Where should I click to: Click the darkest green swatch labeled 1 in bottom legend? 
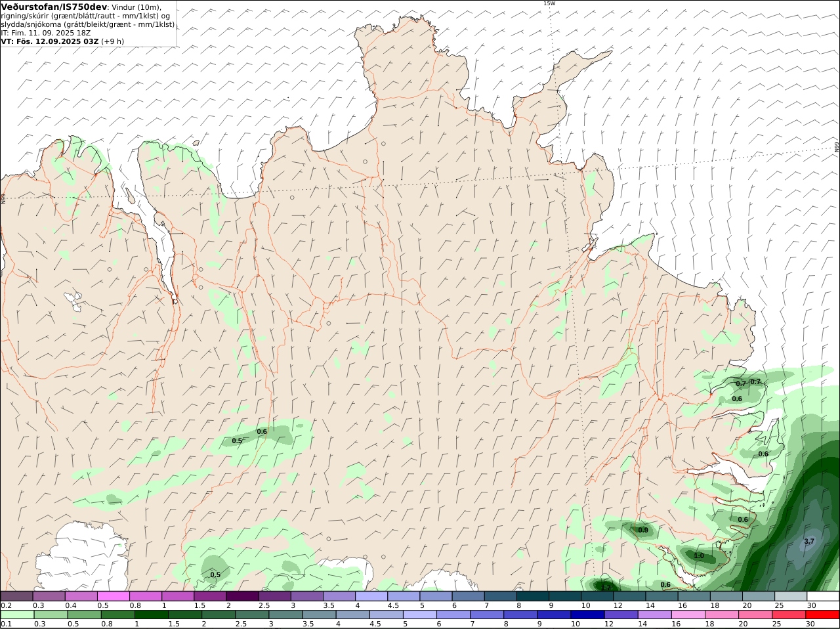pyautogui.click(x=151, y=615)
